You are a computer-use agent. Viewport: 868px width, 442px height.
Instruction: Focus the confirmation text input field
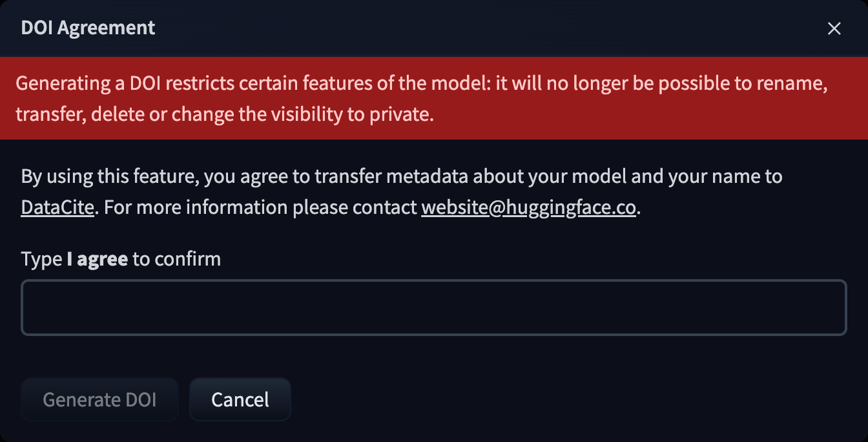[x=433, y=308]
